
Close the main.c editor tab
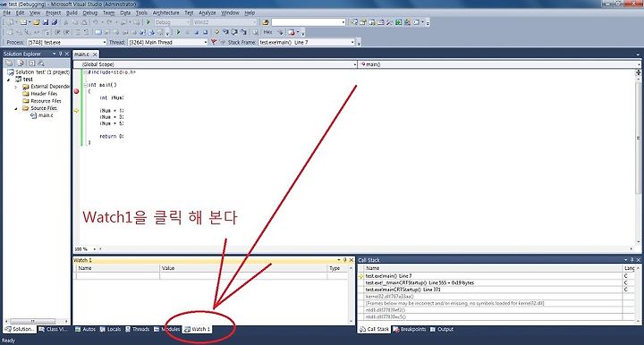(95, 55)
